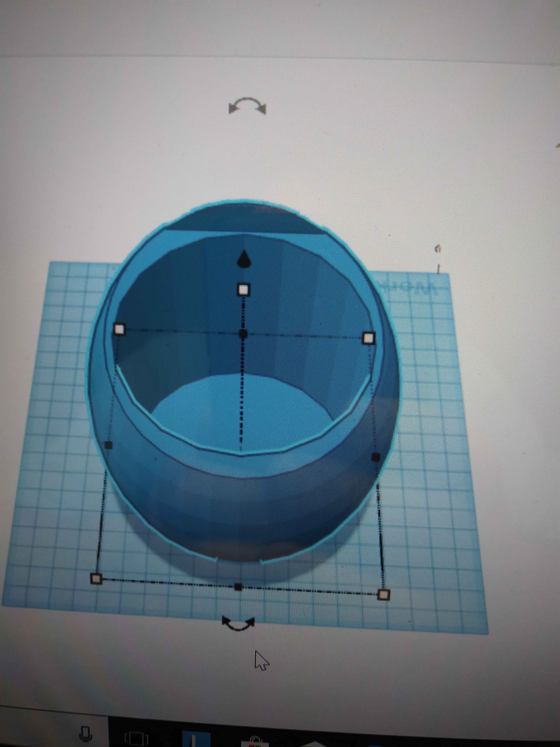
Task: Select the bottom-right white corner handle
Action: point(383,595)
